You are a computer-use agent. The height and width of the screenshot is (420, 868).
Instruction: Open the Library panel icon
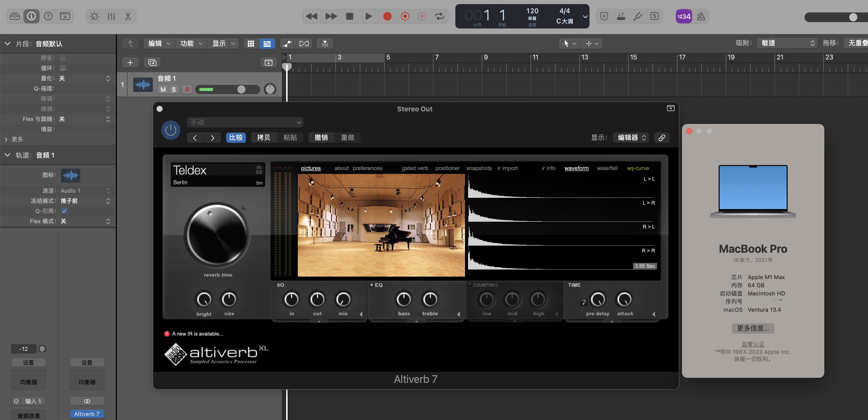point(14,16)
